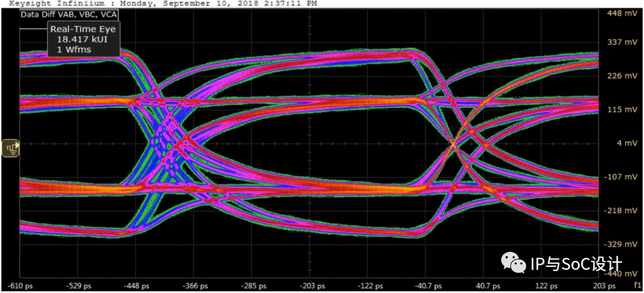Click the -107 mV vertical scale label
Viewport: 644px width, 293px height.
[x=620, y=177]
